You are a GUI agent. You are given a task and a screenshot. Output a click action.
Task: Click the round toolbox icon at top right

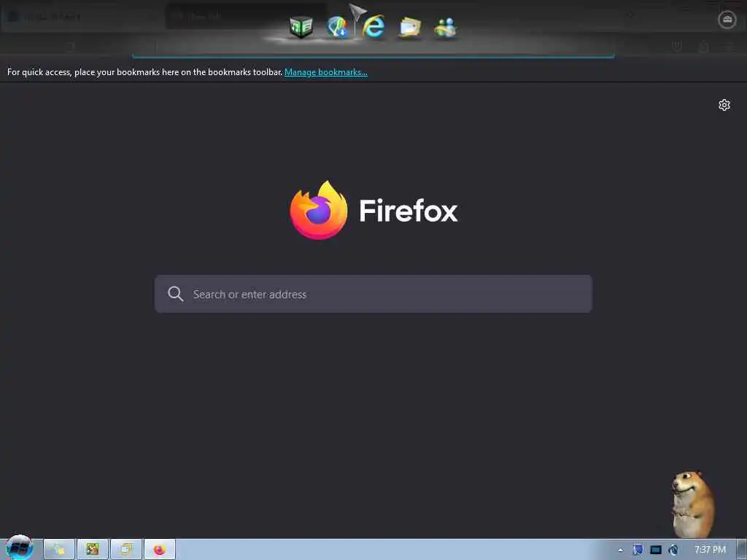tap(727, 19)
